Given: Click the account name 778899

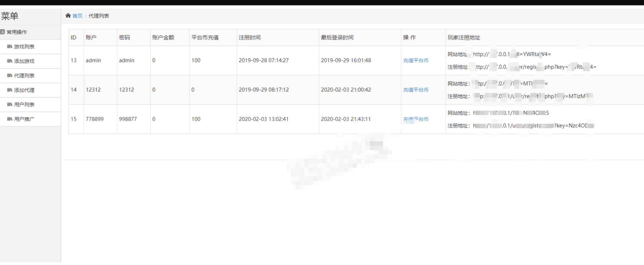Looking at the screenshot, I should [x=95, y=119].
